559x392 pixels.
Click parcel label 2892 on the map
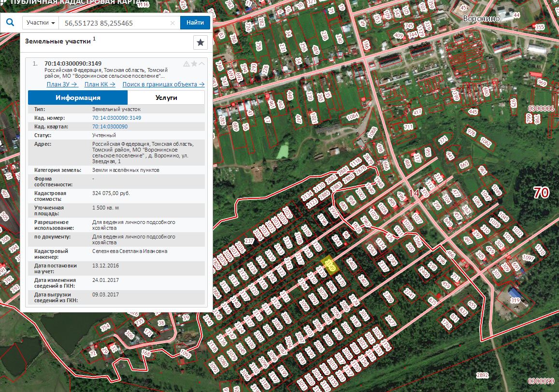click(482, 375)
